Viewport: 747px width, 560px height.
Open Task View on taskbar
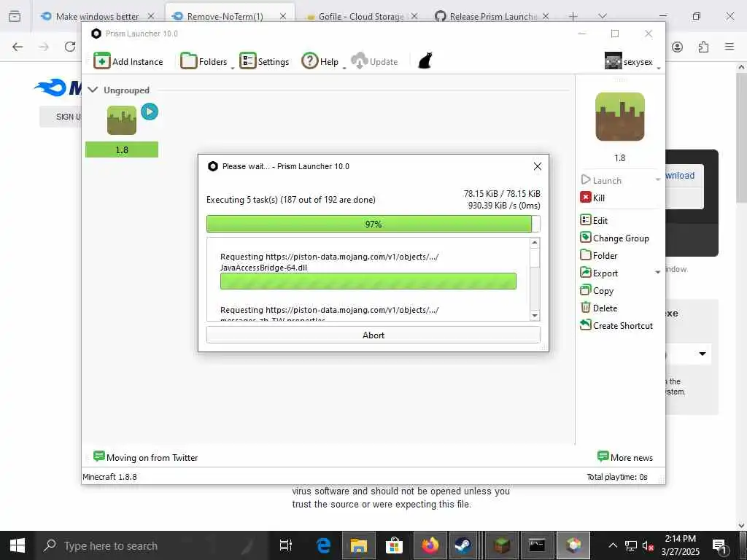pyautogui.click(x=286, y=545)
